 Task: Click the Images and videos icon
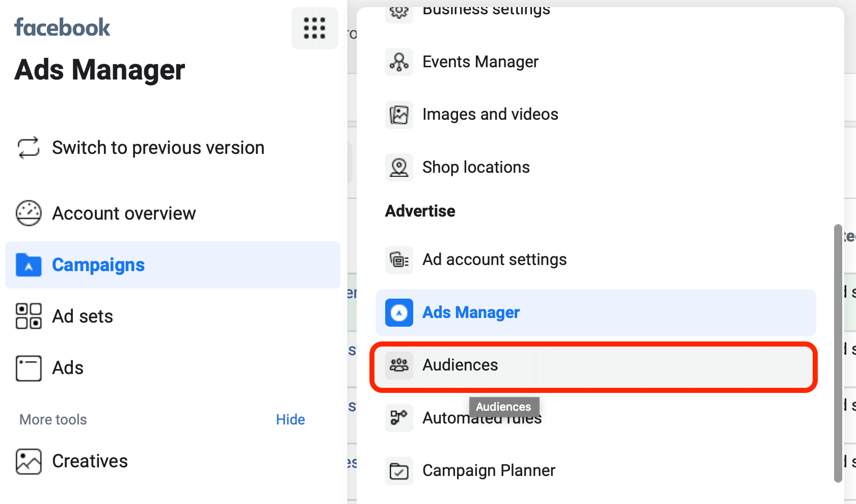click(x=399, y=115)
